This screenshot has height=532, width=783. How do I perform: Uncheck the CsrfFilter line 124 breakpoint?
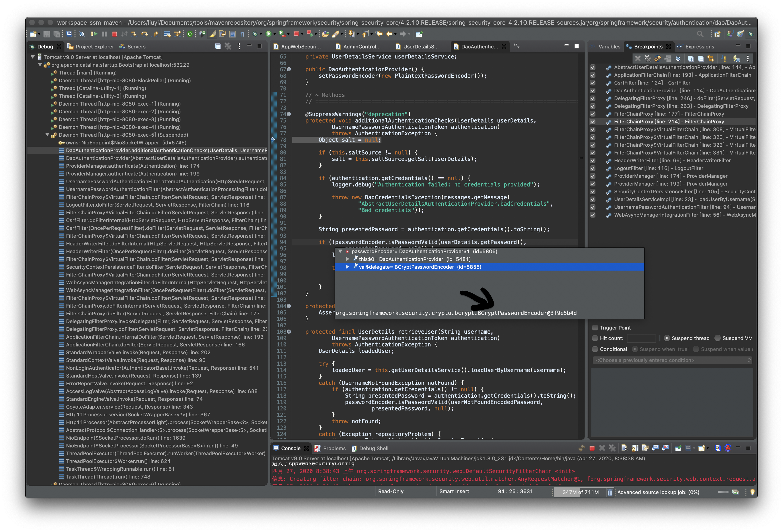tap(593, 83)
